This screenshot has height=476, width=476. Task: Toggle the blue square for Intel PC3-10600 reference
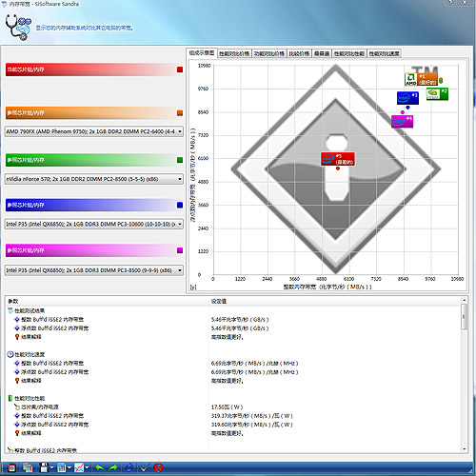(180, 205)
